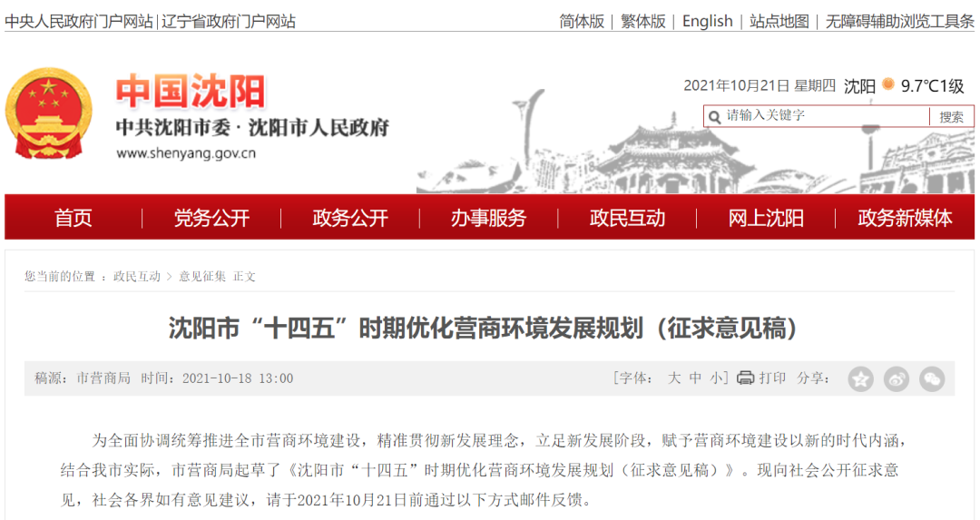Open 辽宁省政府门户网站 link
This screenshot has height=520, width=980.
(x=228, y=21)
